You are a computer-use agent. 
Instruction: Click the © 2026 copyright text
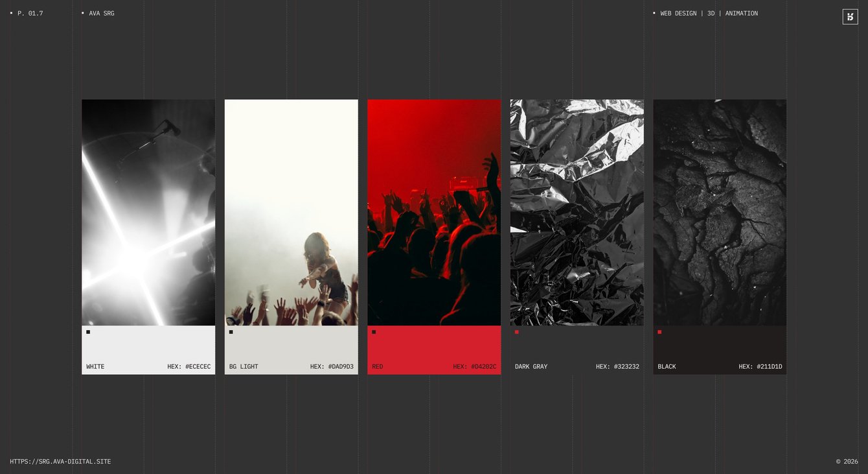[847, 462]
